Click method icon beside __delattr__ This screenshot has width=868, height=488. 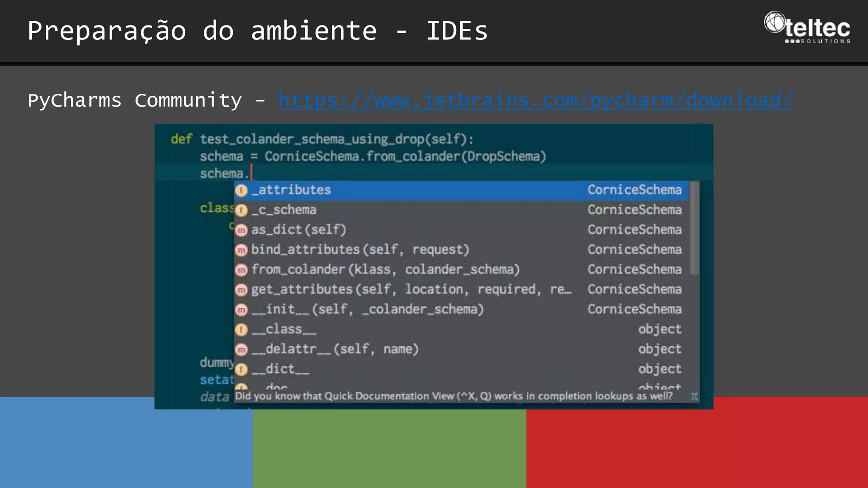[x=242, y=349]
